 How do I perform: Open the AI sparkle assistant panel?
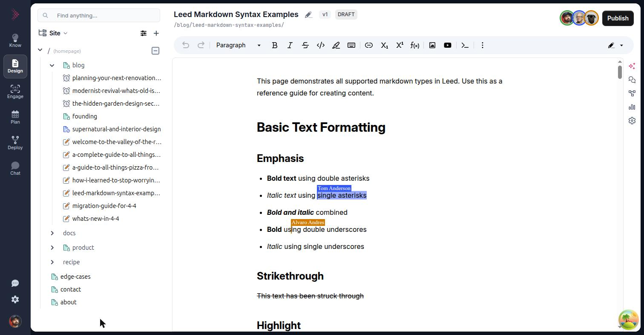pos(632,66)
